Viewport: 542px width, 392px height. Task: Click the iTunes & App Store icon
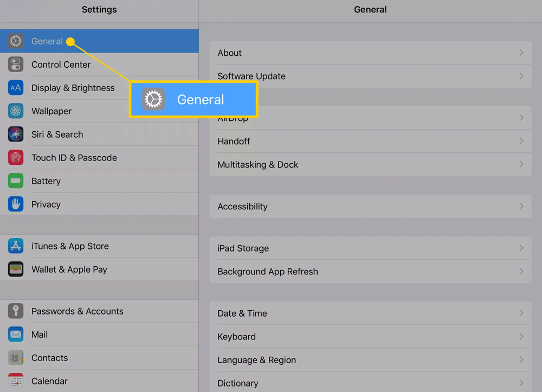click(16, 246)
